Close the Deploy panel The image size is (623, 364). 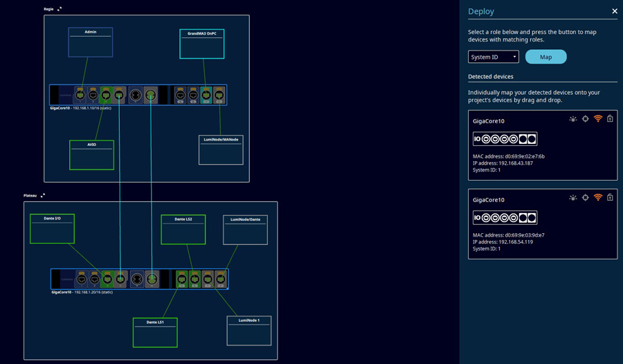pyautogui.click(x=615, y=11)
